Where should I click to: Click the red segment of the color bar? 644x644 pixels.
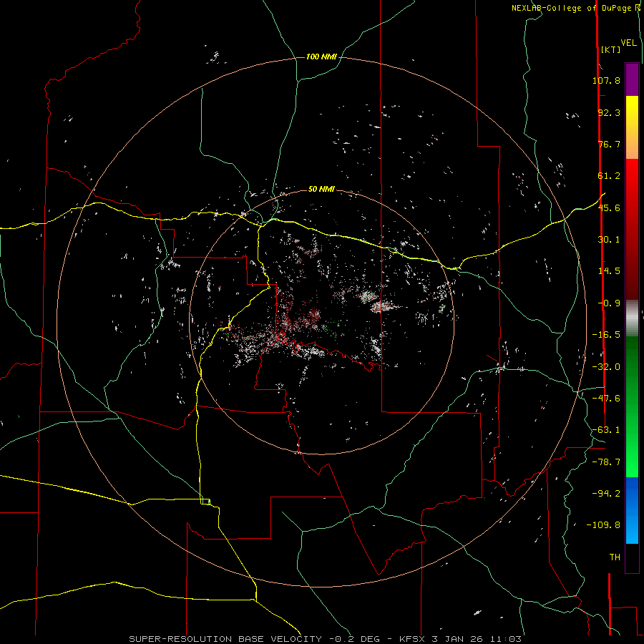[632, 229]
